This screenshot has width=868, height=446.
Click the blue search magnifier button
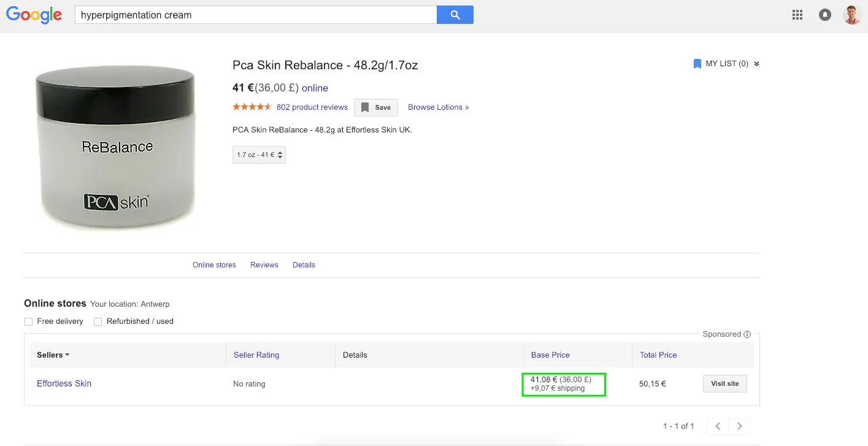(x=455, y=15)
